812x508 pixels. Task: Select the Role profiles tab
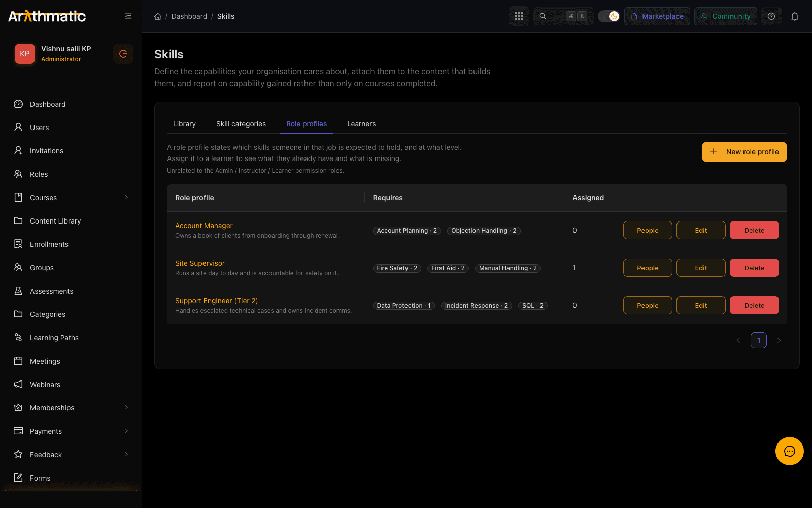pyautogui.click(x=307, y=124)
